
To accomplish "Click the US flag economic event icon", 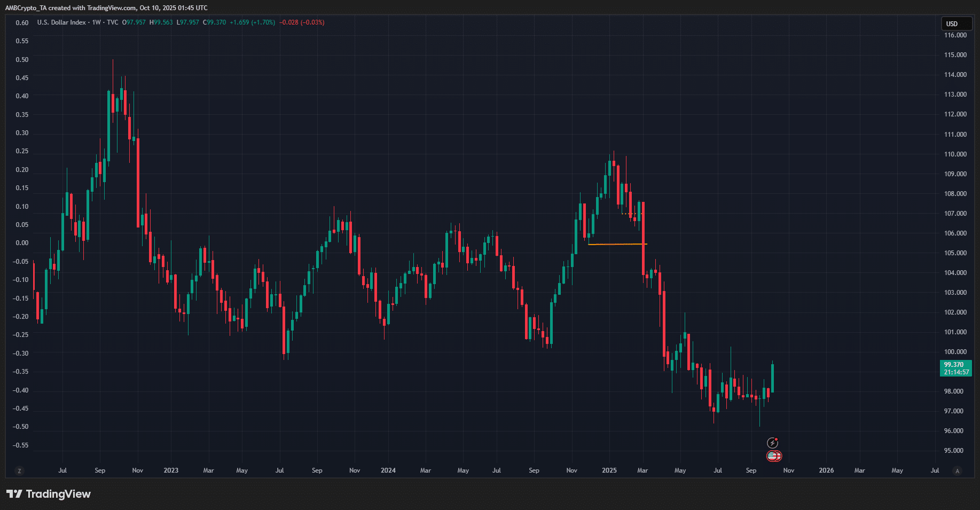I will tap(773, 456).
